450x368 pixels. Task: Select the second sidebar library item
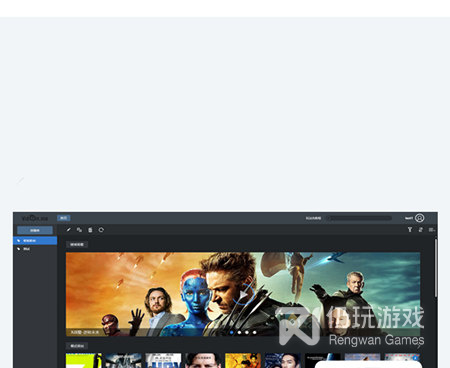click(x=35, y=249)
